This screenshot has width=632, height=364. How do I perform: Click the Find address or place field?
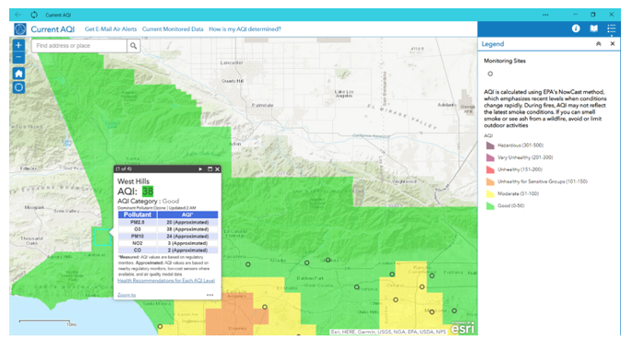coord(79,46)
